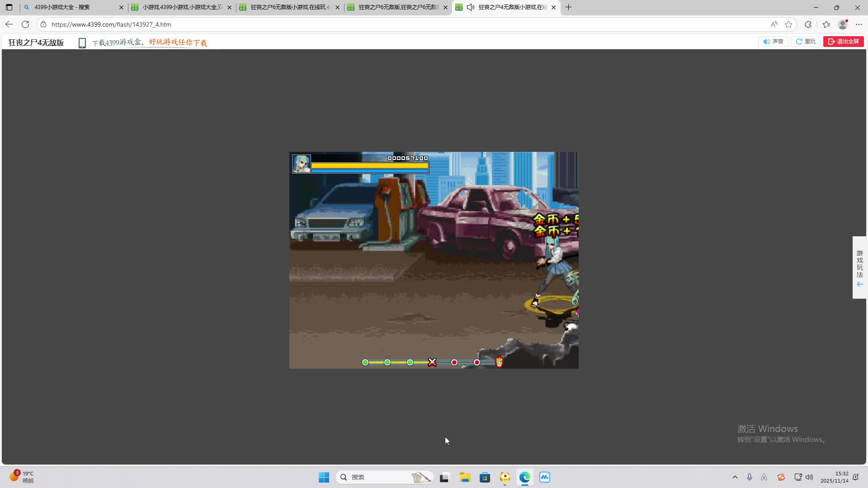The height and width of the screenshot is (488, 868).
Task: Open Windows Start menu
Action: click(324, 477)
